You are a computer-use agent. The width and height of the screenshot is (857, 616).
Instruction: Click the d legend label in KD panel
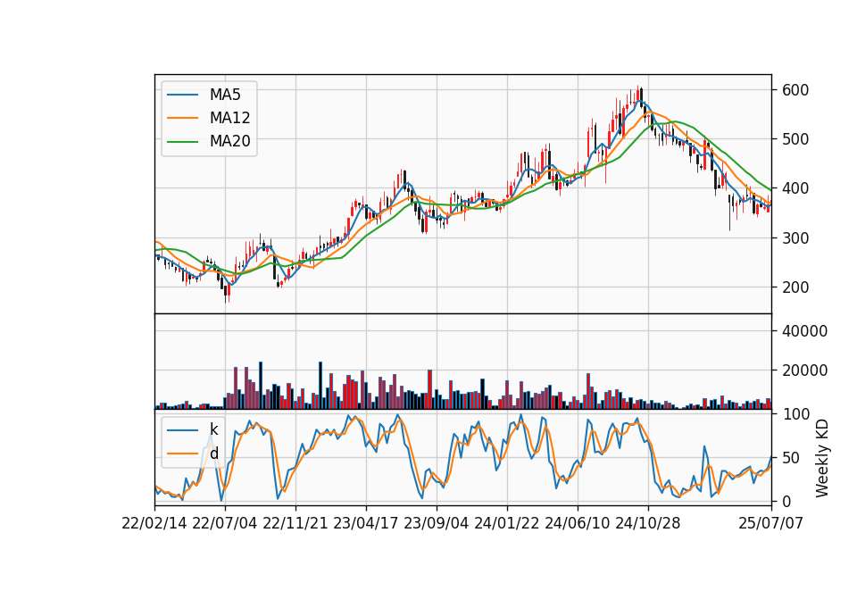tap(213, 454)
